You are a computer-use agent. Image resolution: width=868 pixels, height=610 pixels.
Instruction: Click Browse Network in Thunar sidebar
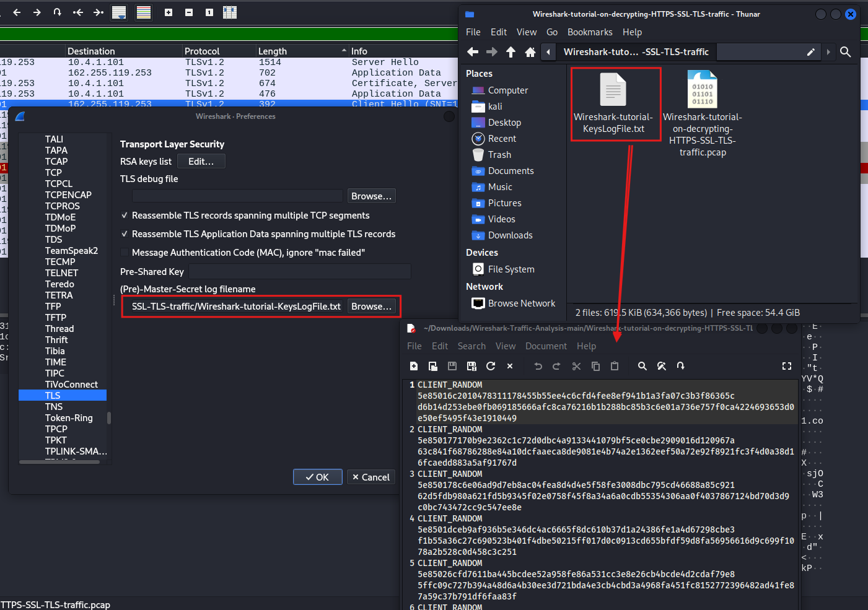click(514, 303)
